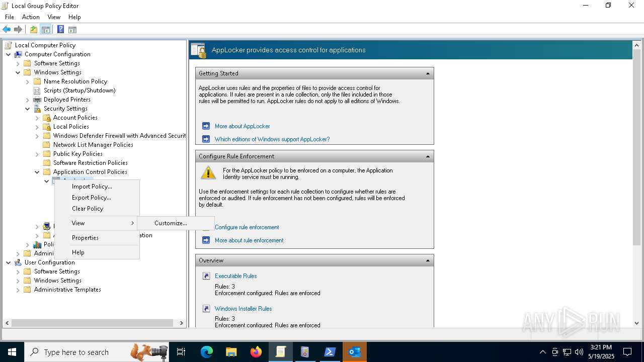Open the View menu in menu bar
Screen dimensions: 644x362
coord(54,17)
